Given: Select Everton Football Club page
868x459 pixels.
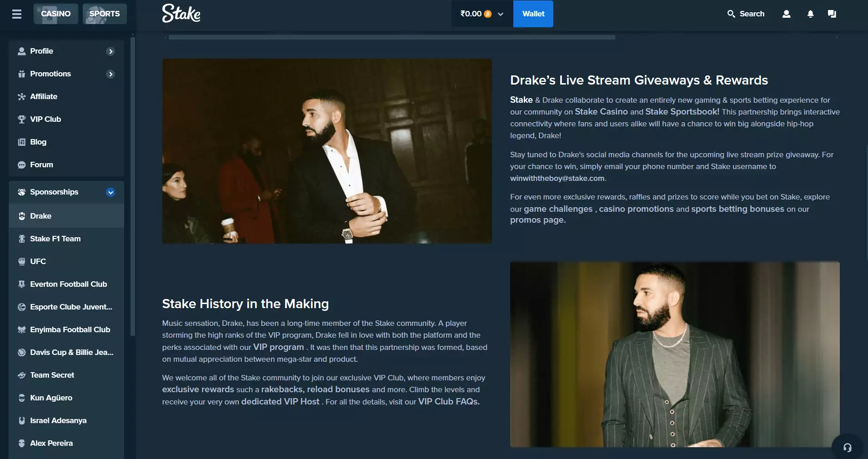Looking at the screenshot, I should [x=66, y=284].
